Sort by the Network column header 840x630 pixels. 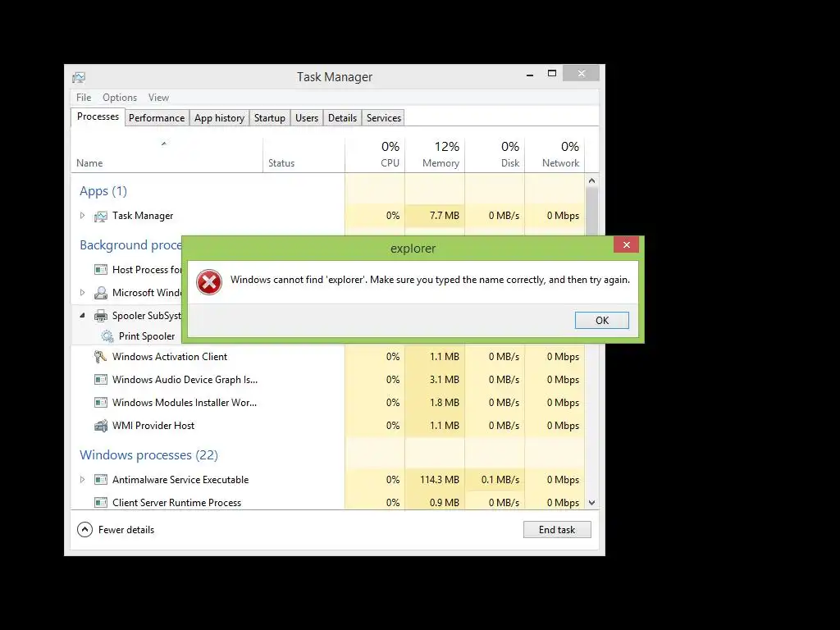(x=555, y=155)
